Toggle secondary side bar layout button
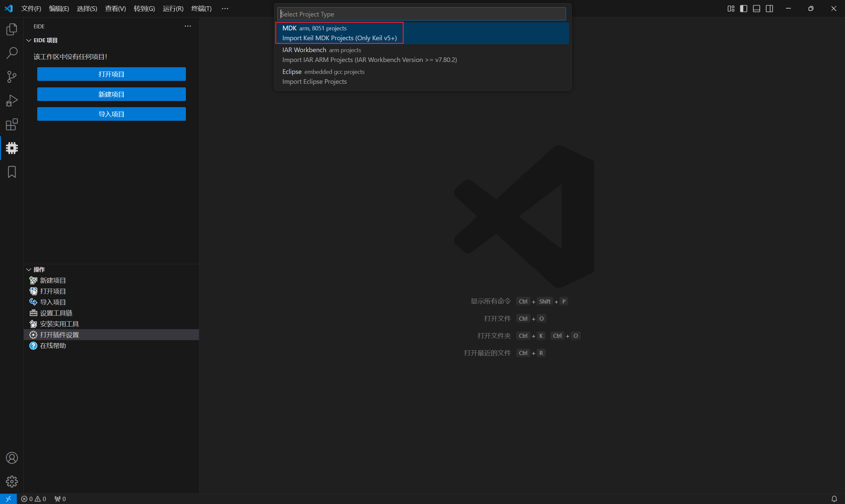The image size is (845, 504). 769,9
